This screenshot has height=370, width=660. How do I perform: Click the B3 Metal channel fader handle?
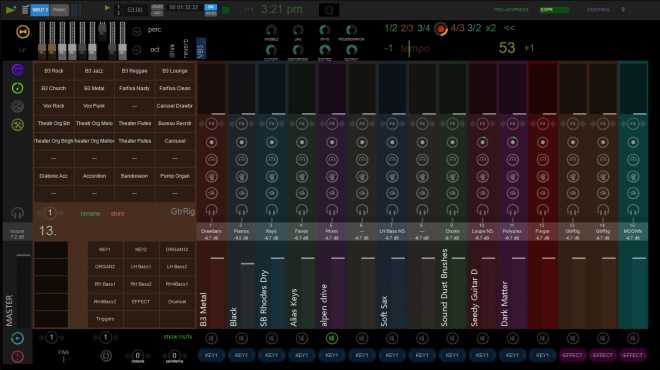tap(217, 258)
